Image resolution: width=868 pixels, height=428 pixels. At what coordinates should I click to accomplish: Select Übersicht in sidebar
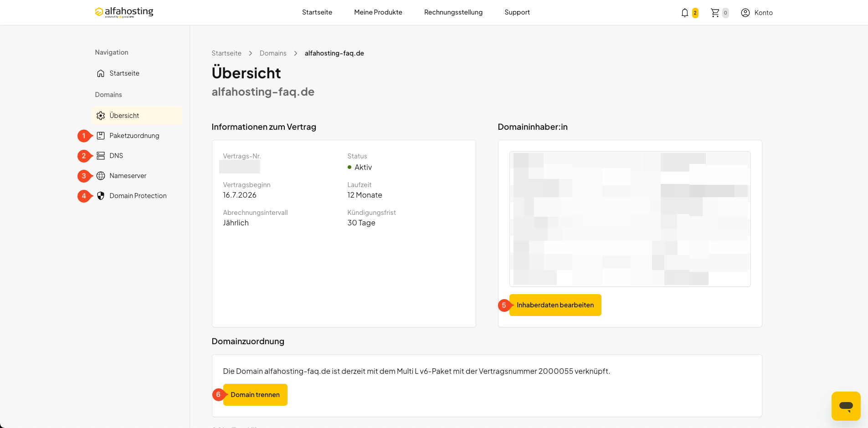coord(137,116)
